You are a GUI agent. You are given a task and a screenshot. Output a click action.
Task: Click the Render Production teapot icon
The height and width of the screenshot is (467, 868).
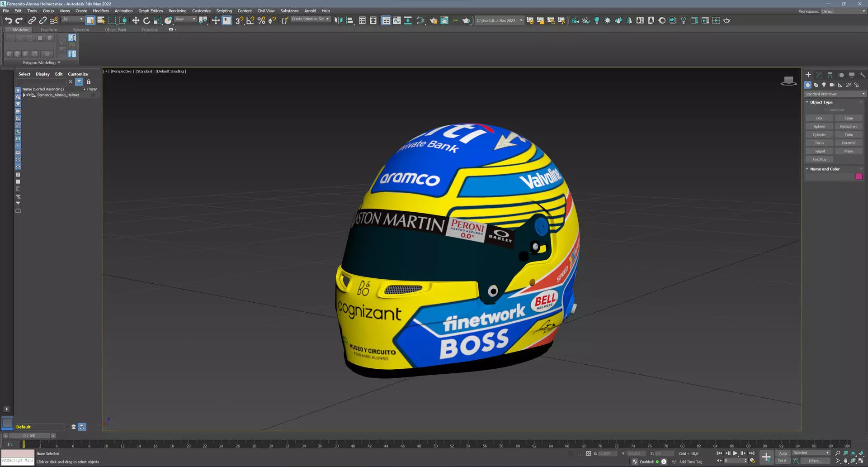pyautogui.click(x=466, y=20)
